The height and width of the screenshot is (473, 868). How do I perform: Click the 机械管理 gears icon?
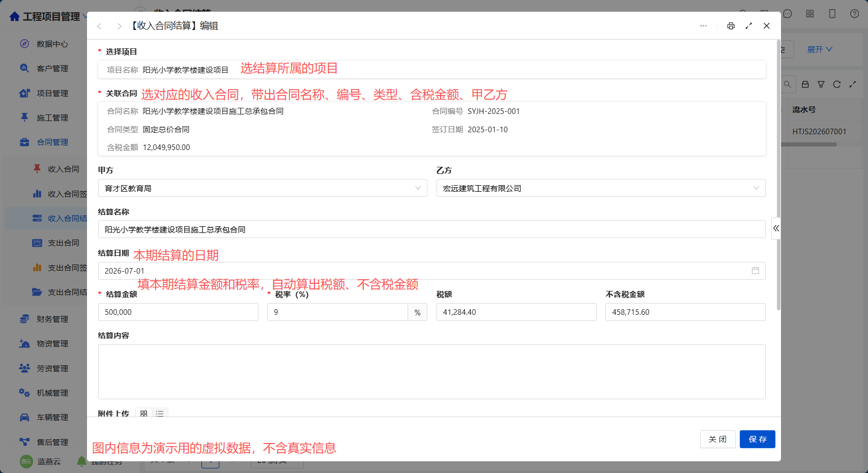pos(24,393)
